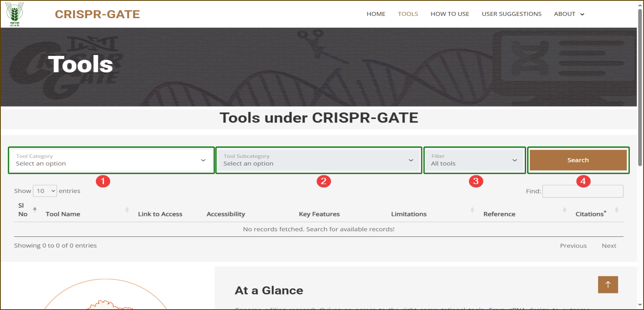Focus the Find text input field
This screenshot has height=310, width=644.
[582, 191]
